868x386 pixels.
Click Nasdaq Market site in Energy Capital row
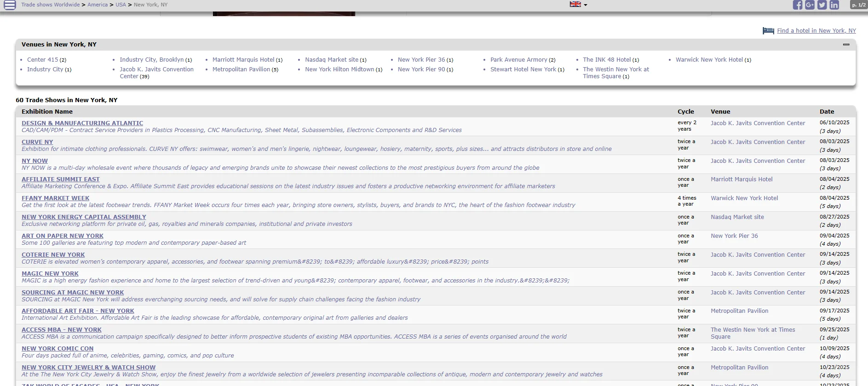(x=737, y=217)
